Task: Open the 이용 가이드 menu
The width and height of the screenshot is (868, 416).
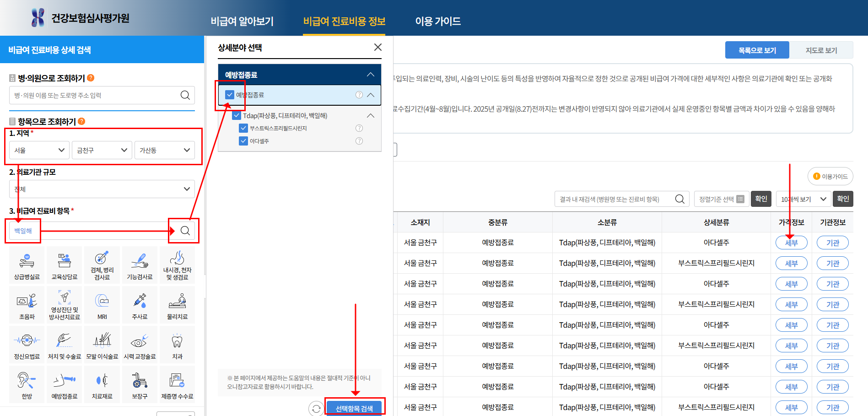Action: (x=438, y=21)
